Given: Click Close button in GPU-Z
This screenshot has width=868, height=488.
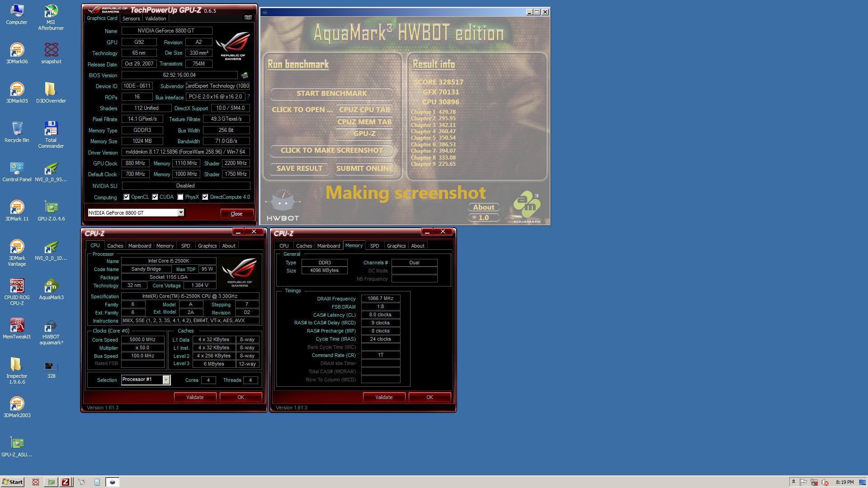Looking at the screenshot, I should click(236, 214).
